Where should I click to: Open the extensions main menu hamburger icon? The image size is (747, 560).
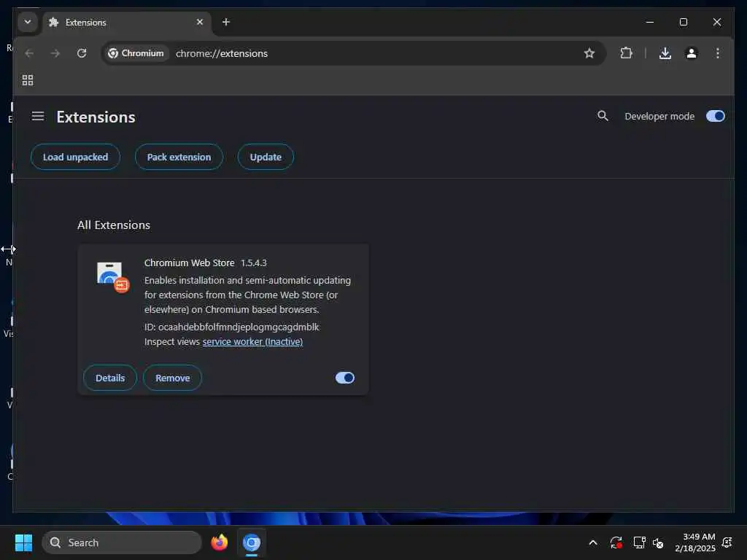pyautogui.click(x=38, y=116)
